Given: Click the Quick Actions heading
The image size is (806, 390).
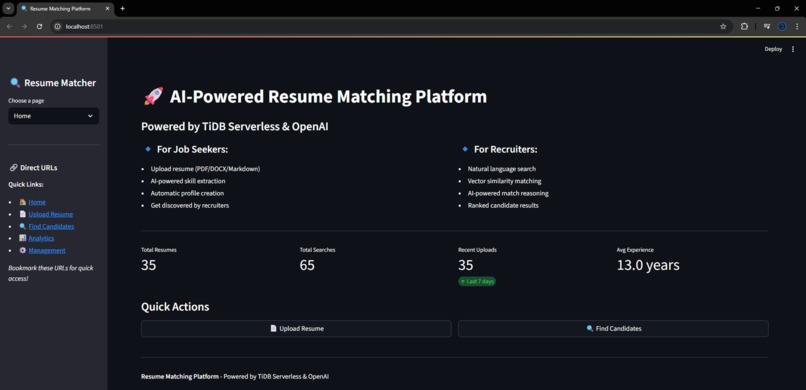Looking at the screenshot, I should 175,307.
